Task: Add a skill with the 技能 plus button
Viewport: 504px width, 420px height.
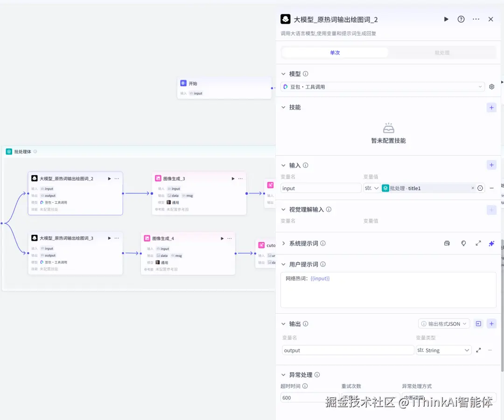Action: pyautogui.click(x=491, y=107)
